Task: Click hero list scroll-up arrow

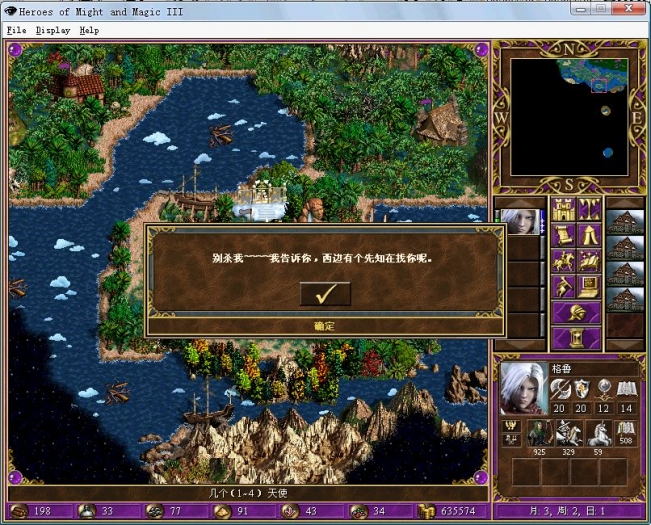Action: click(520, 202)
